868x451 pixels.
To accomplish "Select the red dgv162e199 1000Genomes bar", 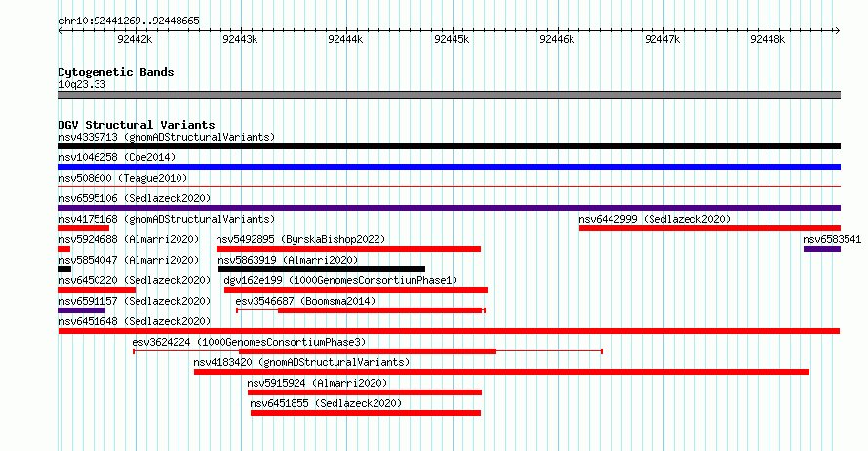I will pyautogui.click(x=355, y=290).
